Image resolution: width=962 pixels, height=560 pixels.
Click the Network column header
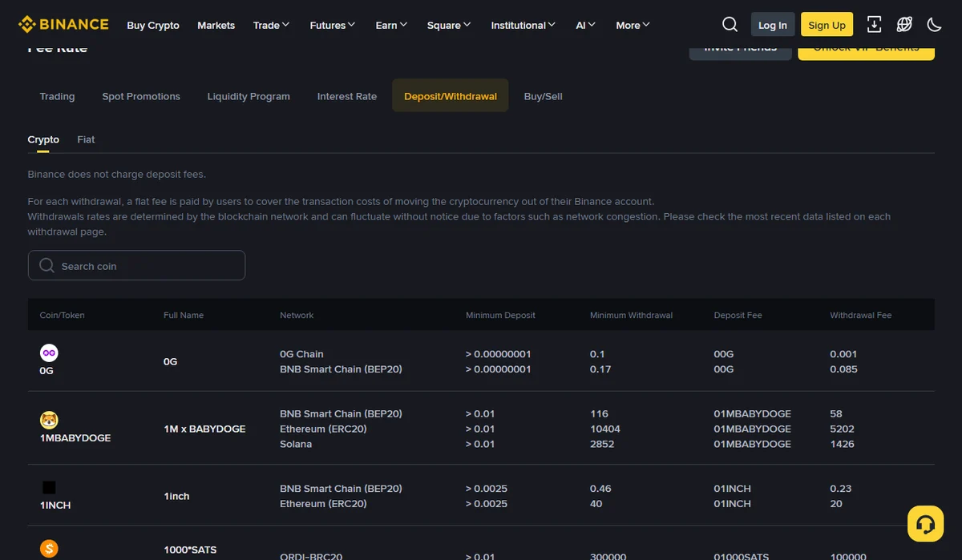point(297,315)
